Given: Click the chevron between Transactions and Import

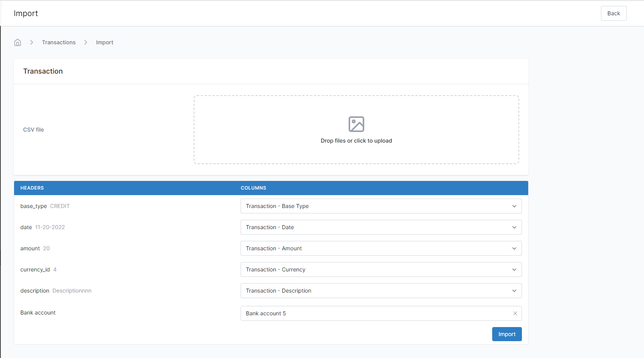Looking at the screenshot, I should tap(85, 42).
